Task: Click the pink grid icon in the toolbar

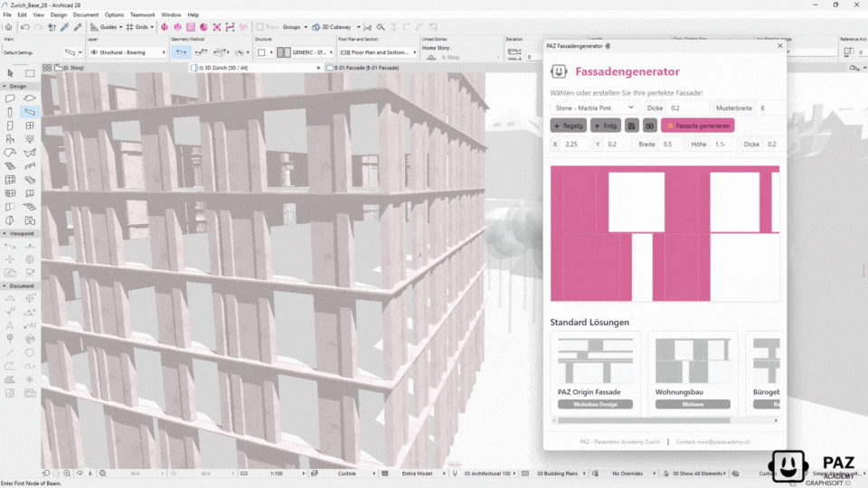Action: pyautogui.click(x=191, y=26)
